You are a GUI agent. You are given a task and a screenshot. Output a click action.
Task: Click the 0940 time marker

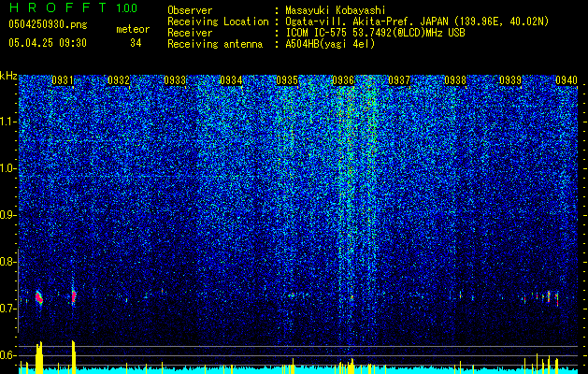566,80
